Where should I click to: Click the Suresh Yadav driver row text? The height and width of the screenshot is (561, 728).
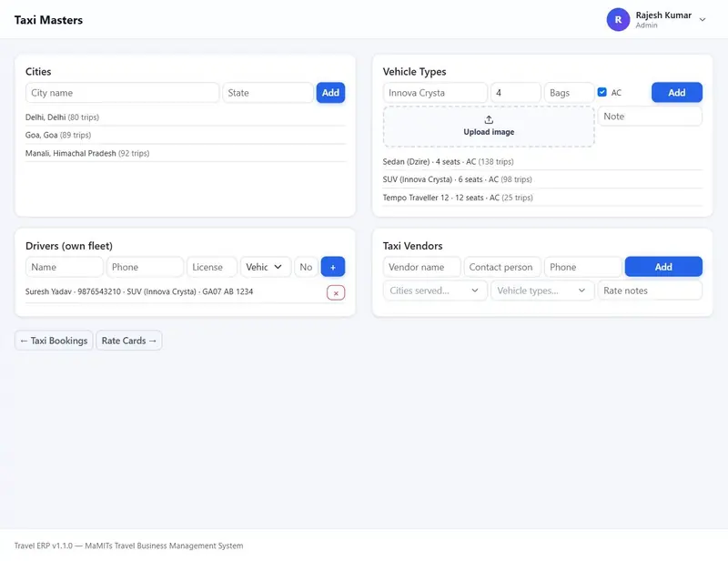[139, 292]
